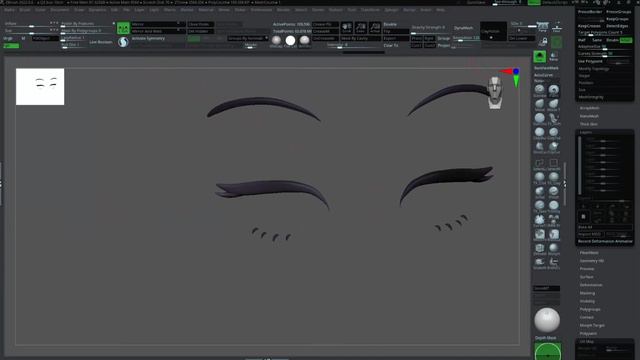Click Record Deformation Animation button

click(x=605, y=241)
